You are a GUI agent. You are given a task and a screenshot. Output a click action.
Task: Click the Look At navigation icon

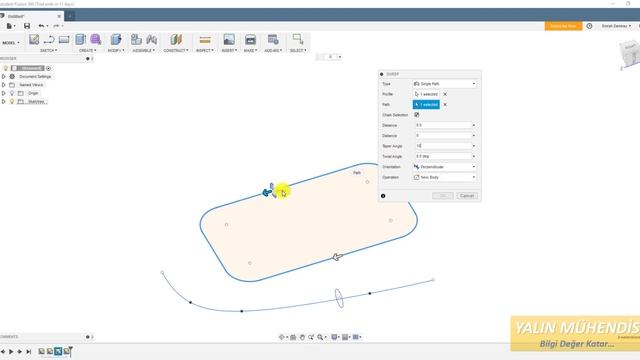click(293, 337)
